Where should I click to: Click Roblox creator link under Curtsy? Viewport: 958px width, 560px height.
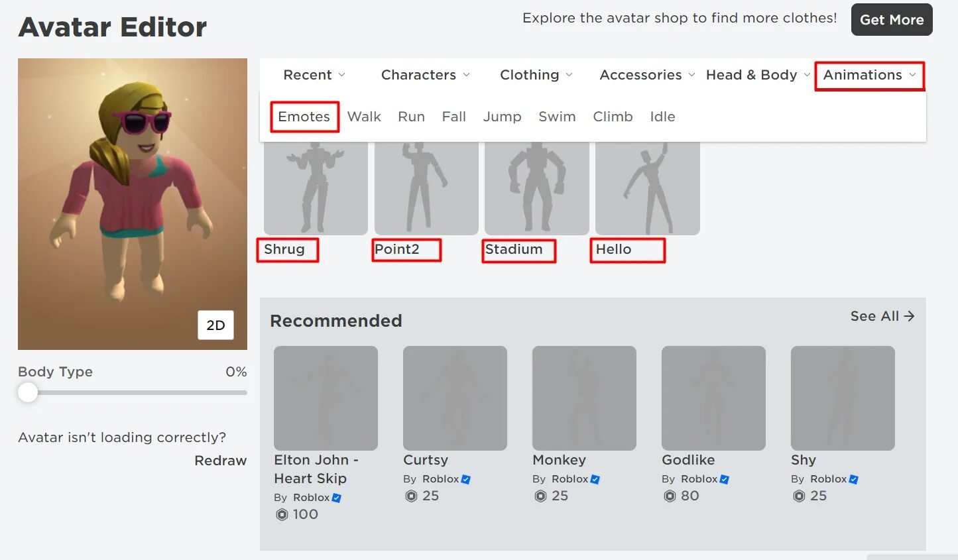pos(440,479)
